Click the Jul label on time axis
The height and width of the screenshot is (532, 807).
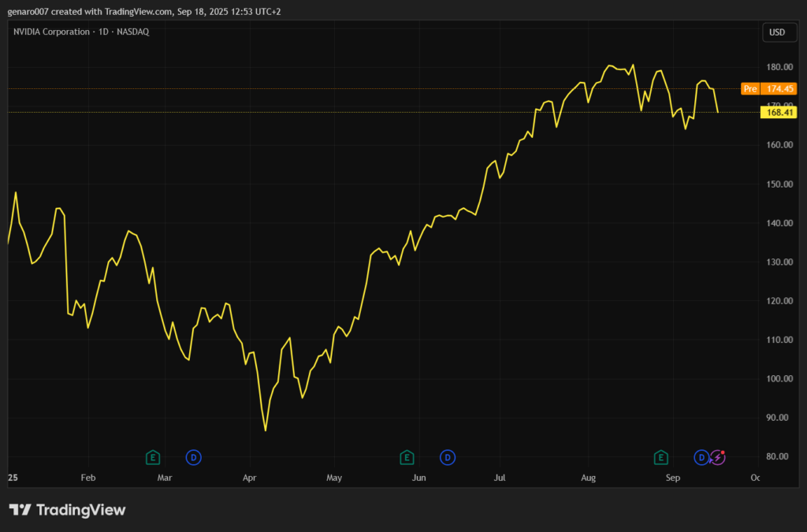tap(500, 478)
